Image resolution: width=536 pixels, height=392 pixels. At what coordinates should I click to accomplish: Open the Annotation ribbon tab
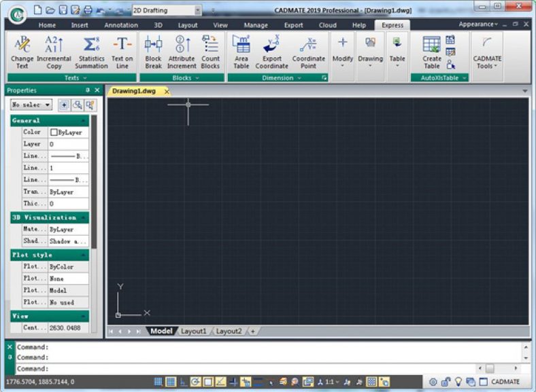click(x=121, y=25)
